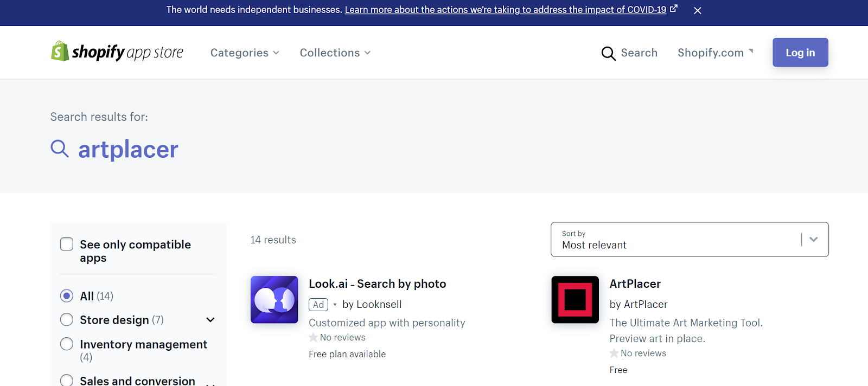This screenshot has width=868, height=386.
Task: Click No reviews under ArtPlacer
Action: pyautogui.click(x=643, y=353)
